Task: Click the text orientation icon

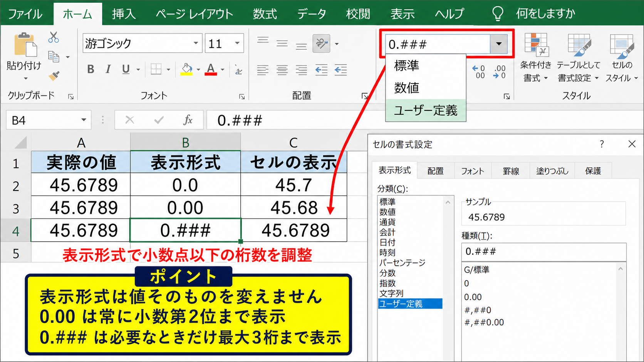Action: (322, 43)
